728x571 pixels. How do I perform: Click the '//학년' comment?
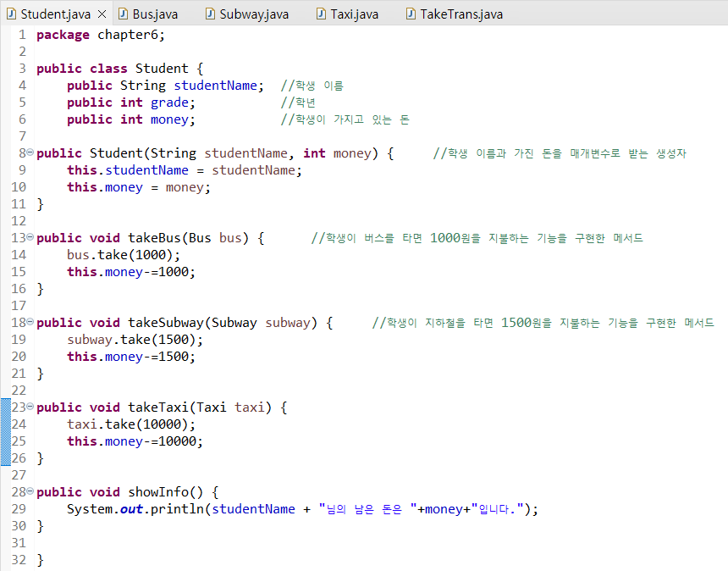click(x=298, y=103)
